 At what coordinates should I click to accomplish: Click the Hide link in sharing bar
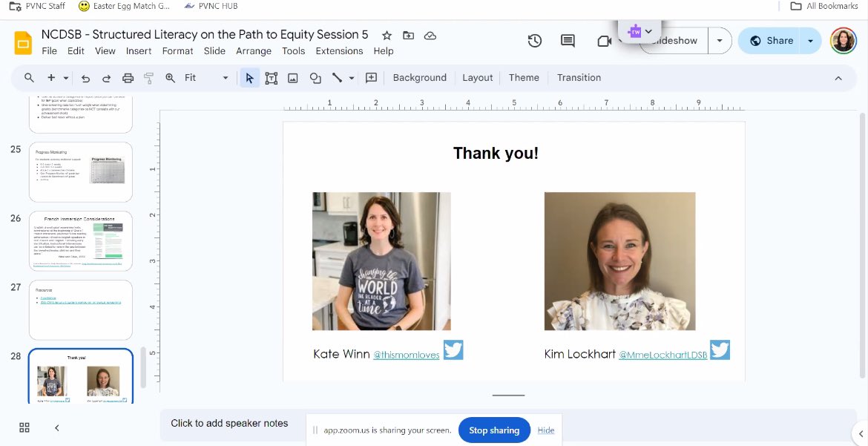[x=546, y=430]
